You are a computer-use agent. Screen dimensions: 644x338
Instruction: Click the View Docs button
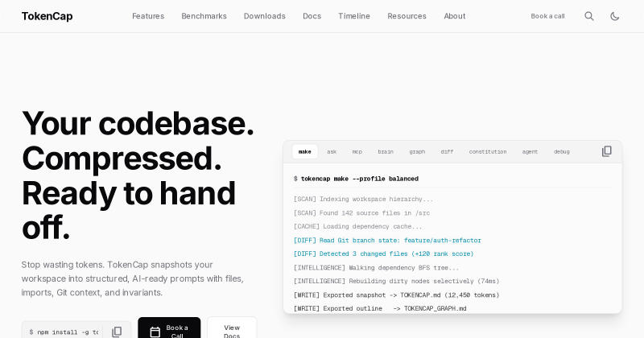click(232, 328)
